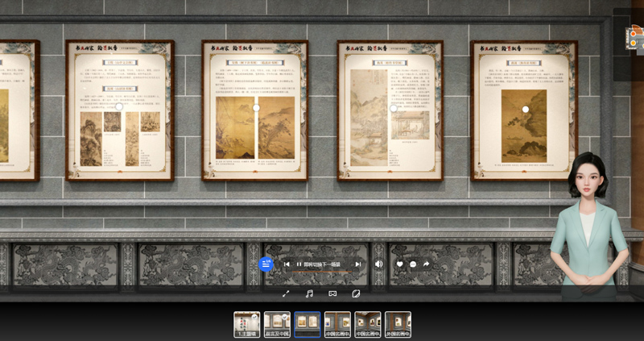Share the tour using the arrow icon
Screen dimensions: 644x341
coord(427,264)
